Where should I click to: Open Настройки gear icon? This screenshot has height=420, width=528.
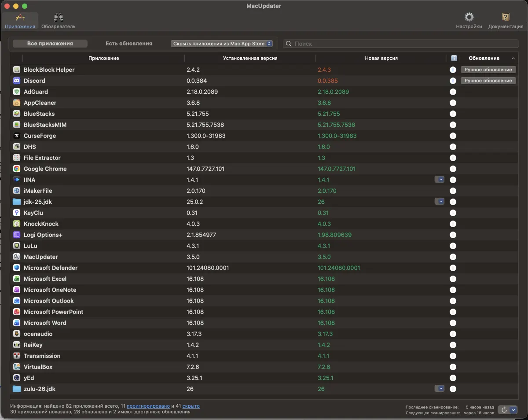tap(469, 21)
